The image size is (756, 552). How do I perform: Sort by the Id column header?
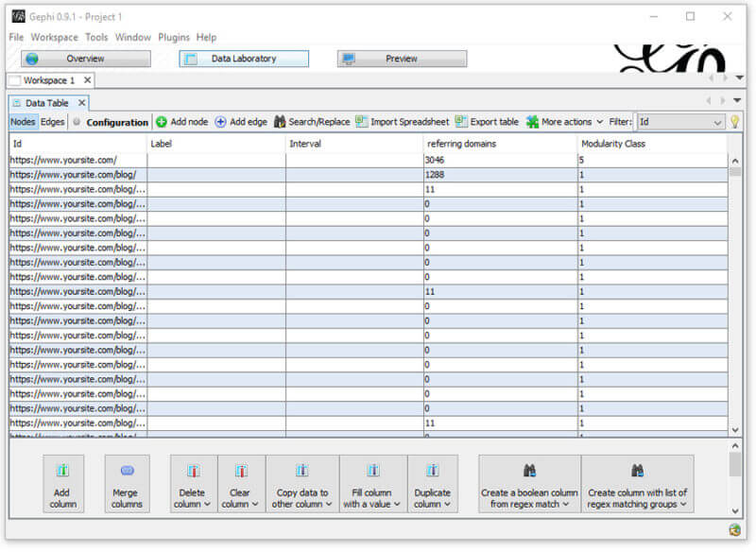click(x=77, y=144)
